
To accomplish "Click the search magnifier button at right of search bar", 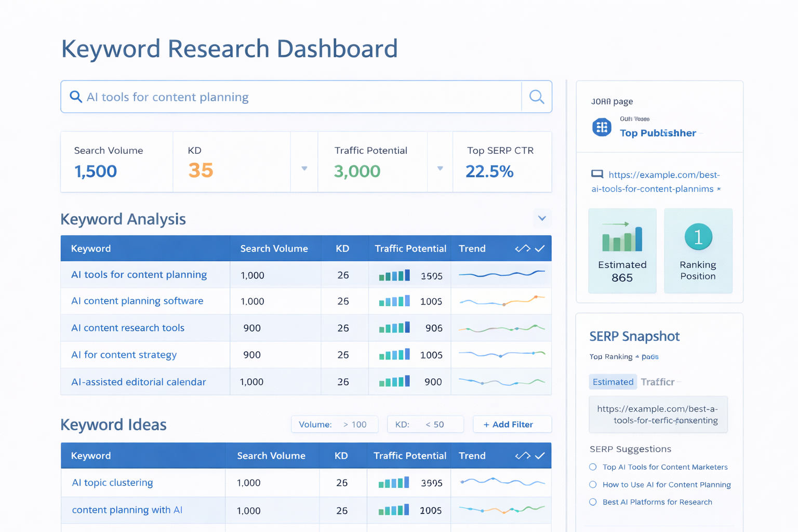I will click(537, 97).
